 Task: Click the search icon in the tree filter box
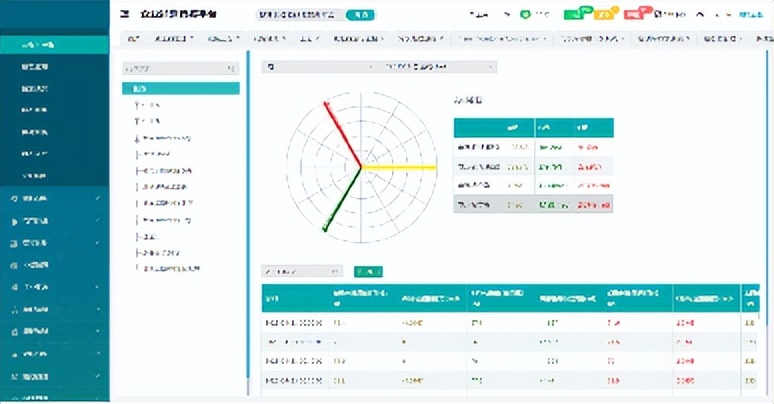point(231,69)
